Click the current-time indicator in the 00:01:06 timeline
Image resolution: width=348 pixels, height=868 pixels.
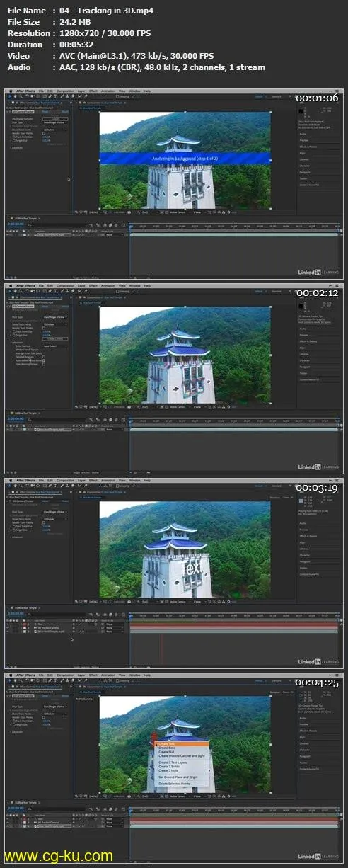(x=130, y=224)
